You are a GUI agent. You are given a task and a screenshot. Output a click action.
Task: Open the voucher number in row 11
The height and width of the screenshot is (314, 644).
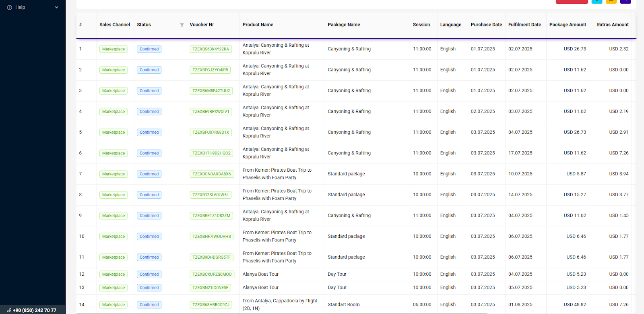tap(212, 257)
